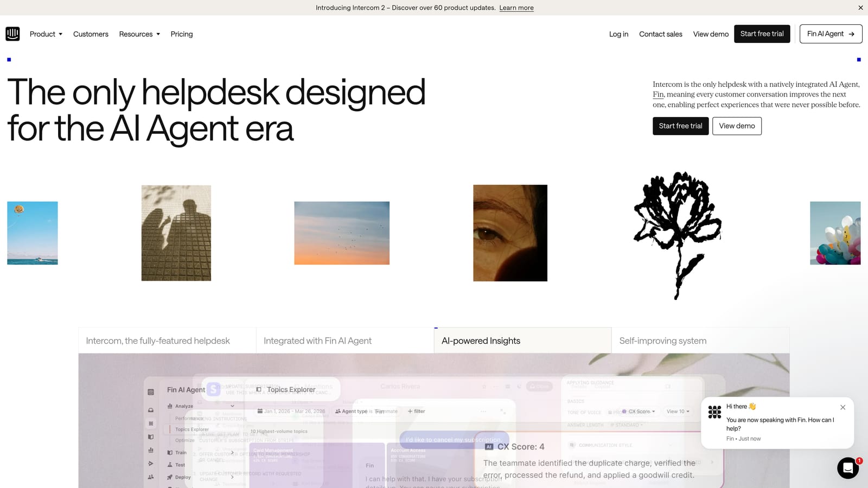Click the Fin avatar icon in chat popup
Screen dimensions: 868x488
(x=714, y=412)
